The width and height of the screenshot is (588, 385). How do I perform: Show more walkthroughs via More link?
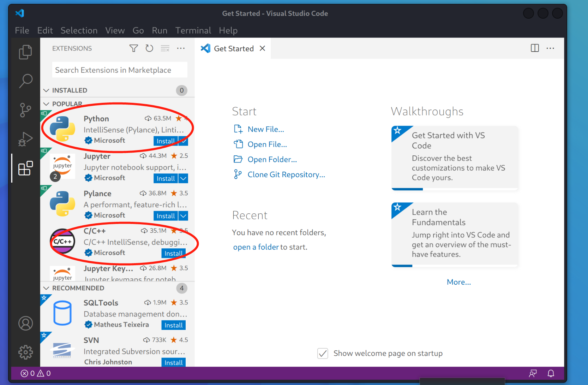tap(458, 282)
